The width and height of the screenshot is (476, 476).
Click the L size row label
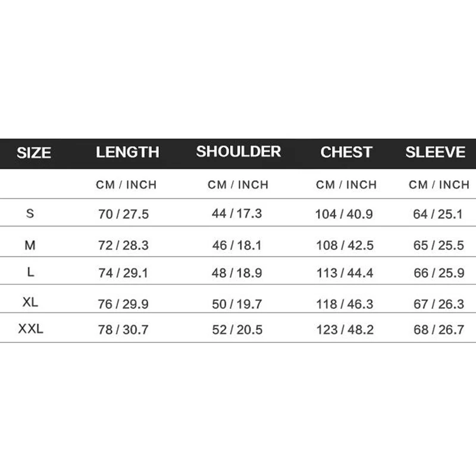30,271
